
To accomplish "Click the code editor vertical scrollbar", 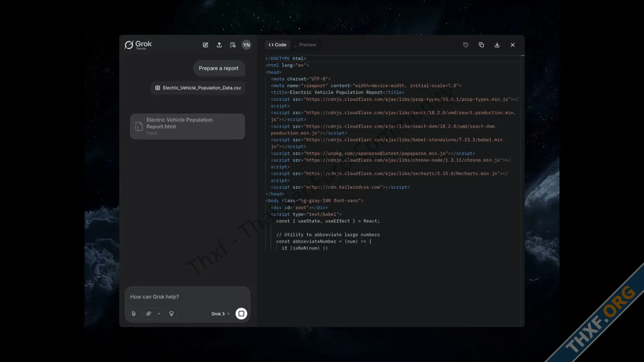I will [x=523, y=191].
